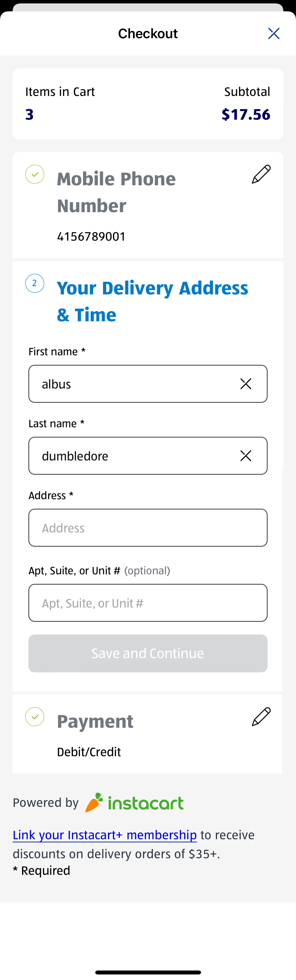
Task: Select the step 2 number circle
Action: 34,283
